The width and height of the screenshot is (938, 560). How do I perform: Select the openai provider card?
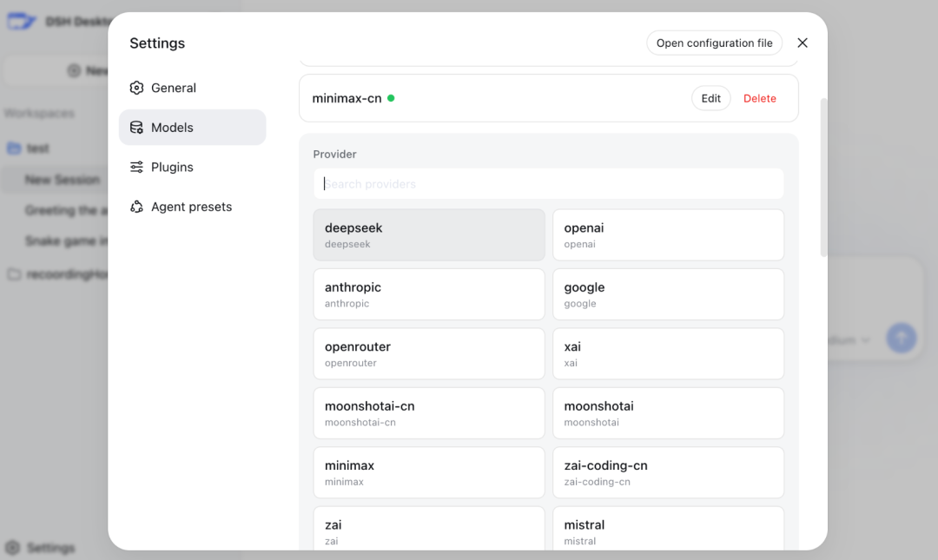coord(668,234)
